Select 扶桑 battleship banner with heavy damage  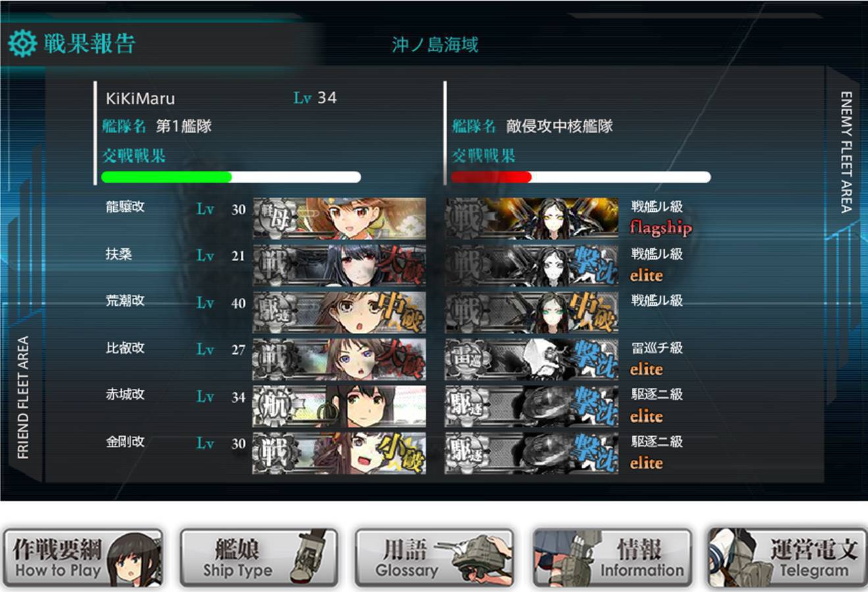pos(340,265)
